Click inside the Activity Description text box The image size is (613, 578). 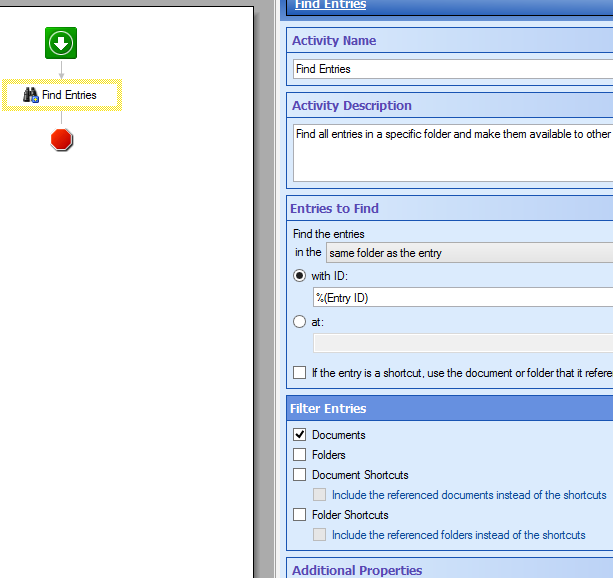coord(453,153)
